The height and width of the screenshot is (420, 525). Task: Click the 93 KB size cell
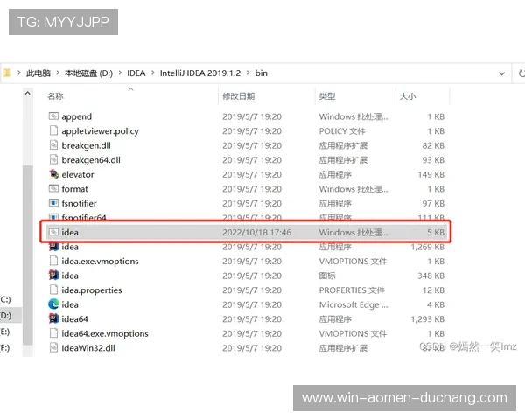433,160
